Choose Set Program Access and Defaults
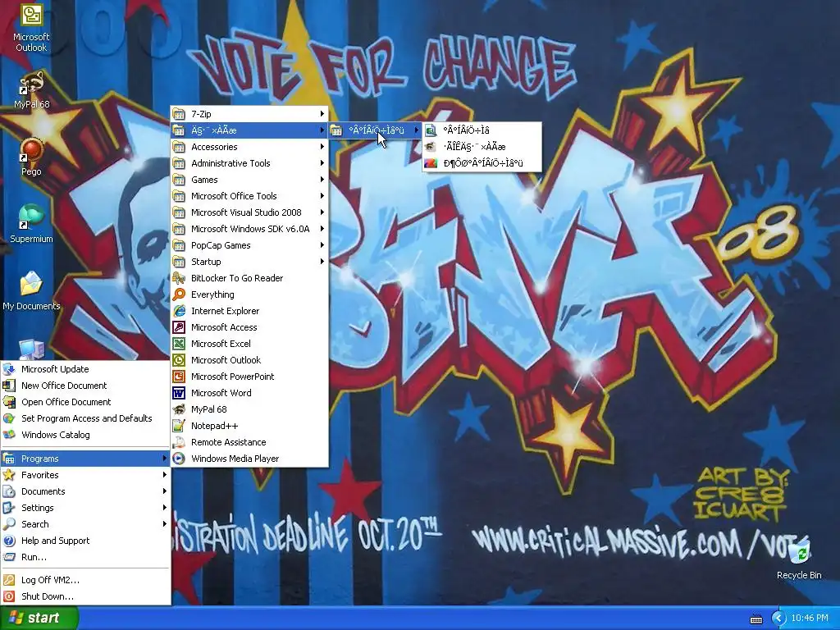840x630 pixels. point(85,418)
